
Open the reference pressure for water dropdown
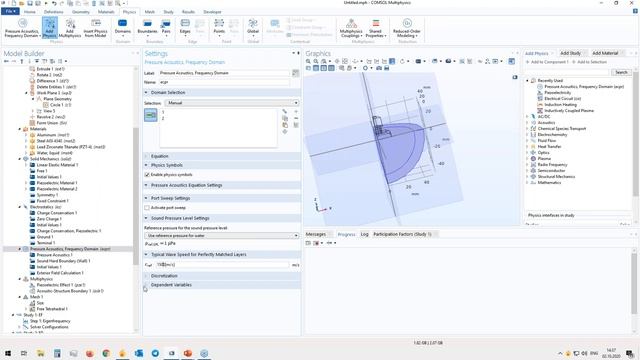pyautogui.click(x=222, y=236)
